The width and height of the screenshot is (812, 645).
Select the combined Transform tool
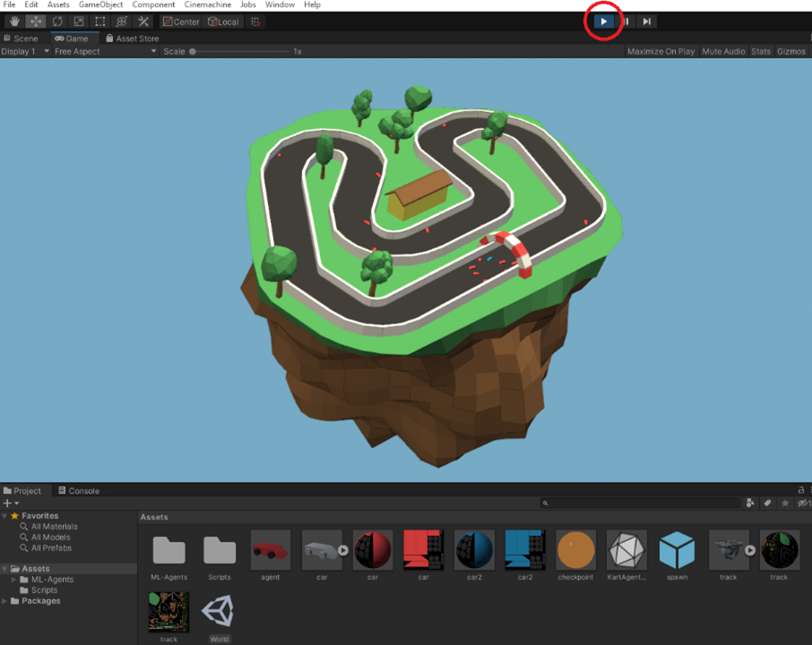(x=121, y=21)
